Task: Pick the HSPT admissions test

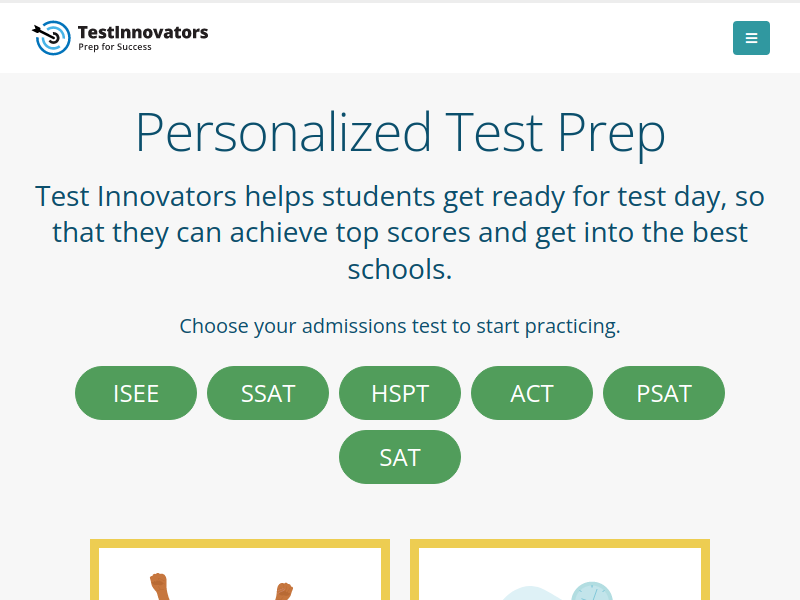Action: click(x=400, y=393)
